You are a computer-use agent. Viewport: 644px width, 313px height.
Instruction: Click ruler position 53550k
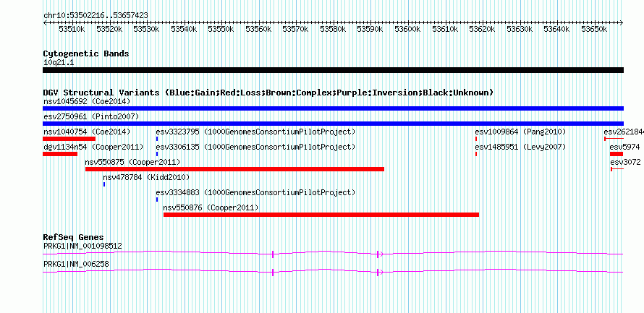coord(221,29)
